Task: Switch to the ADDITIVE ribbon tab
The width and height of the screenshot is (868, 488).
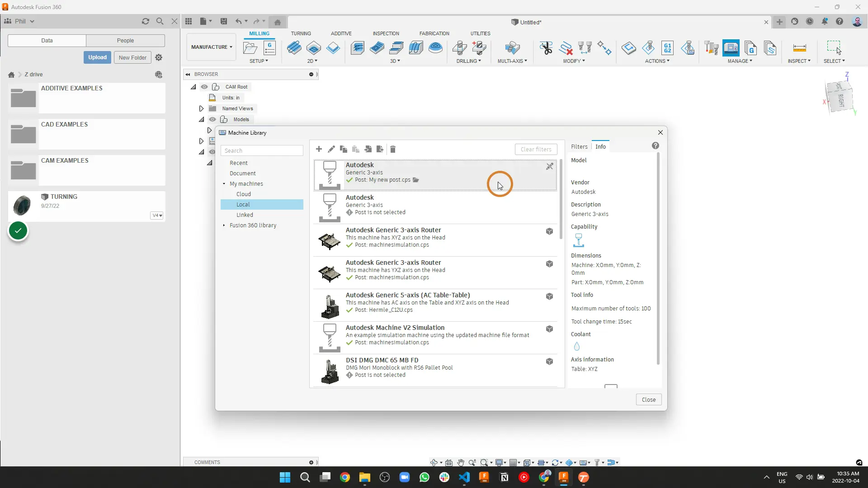Action: point(341,33)
